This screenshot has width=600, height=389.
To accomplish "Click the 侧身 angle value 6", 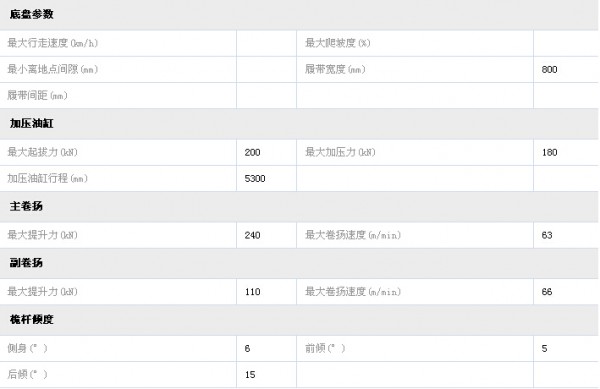I will (x=247, y=348).
